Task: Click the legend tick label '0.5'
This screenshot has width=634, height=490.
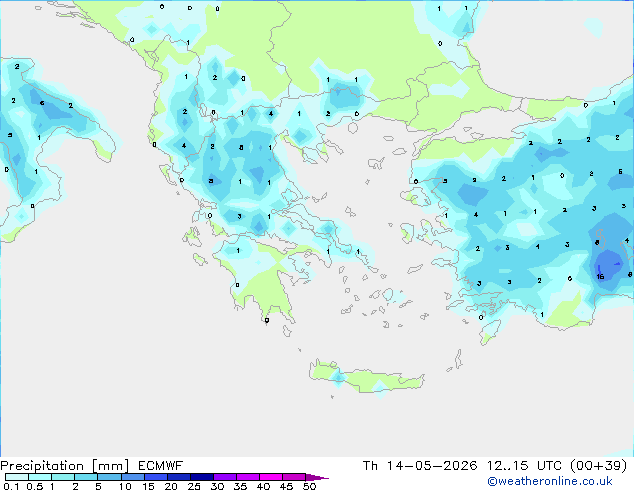Action: pyautogui.click(x=35, y=486)
